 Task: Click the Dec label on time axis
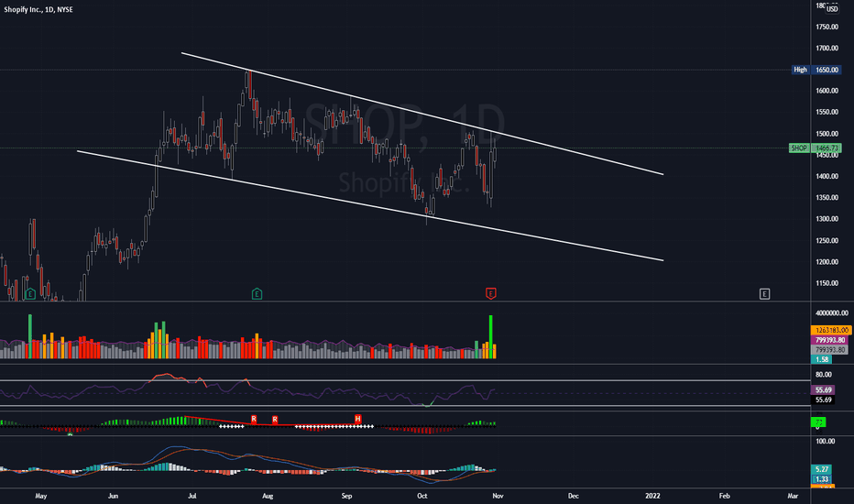[x=573, y=497]
